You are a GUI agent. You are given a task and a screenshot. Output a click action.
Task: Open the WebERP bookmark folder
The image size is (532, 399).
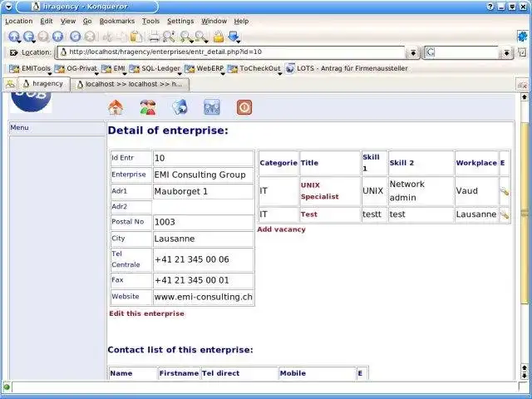click(204, 68)
